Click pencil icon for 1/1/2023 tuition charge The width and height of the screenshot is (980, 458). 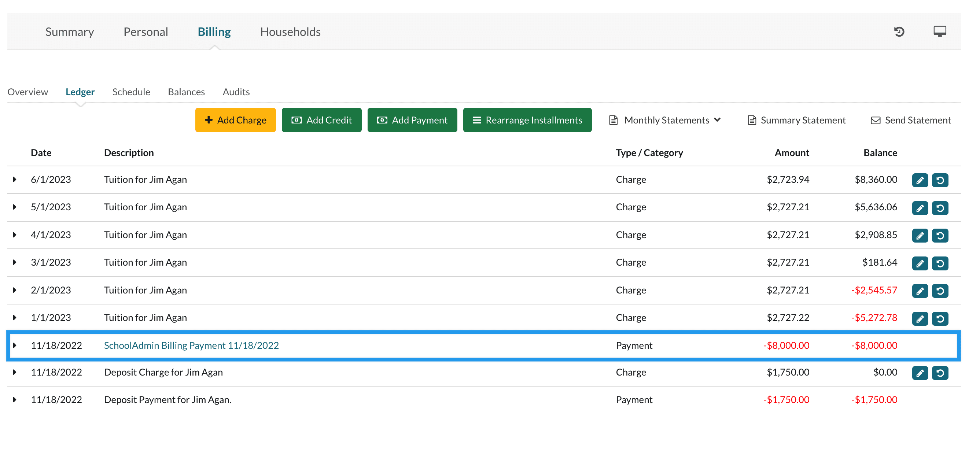[920, 318]
